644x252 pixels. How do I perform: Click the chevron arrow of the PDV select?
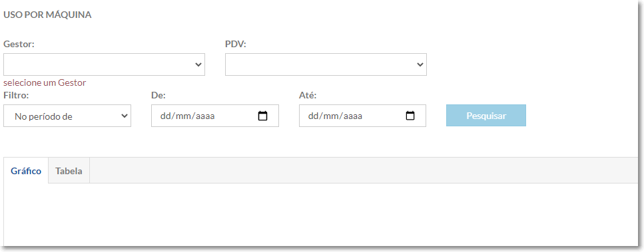[x=420, y=64]
